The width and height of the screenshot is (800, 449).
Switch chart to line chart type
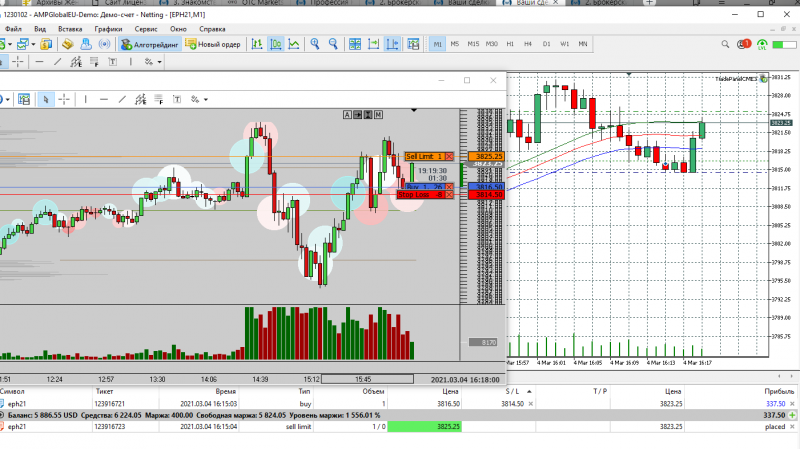[x=294, y=44]
